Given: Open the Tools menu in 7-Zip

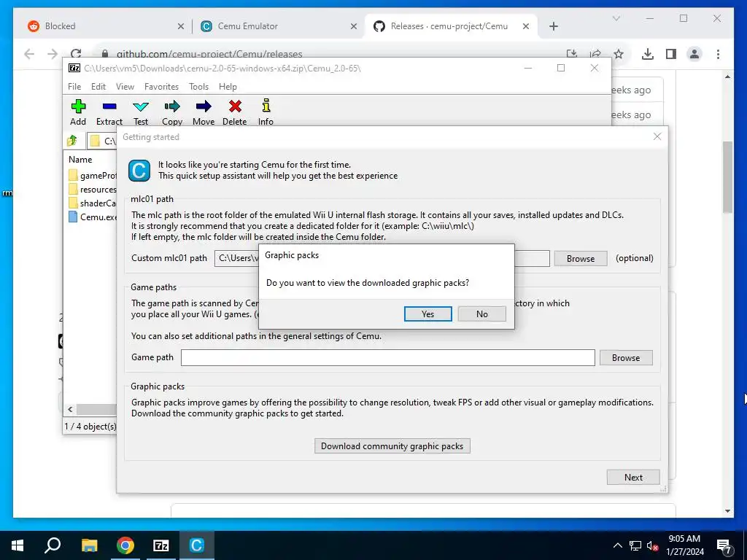Looking at the screenshot, I should click(x=198, y=87).
